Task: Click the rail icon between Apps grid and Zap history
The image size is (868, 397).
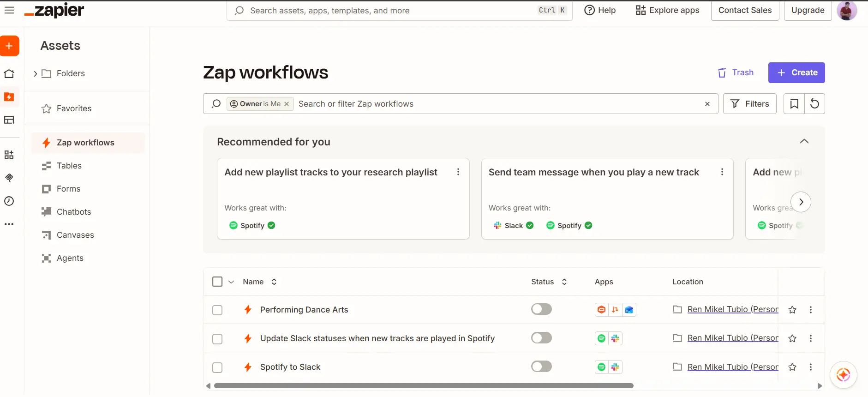Action: (9, 178)
